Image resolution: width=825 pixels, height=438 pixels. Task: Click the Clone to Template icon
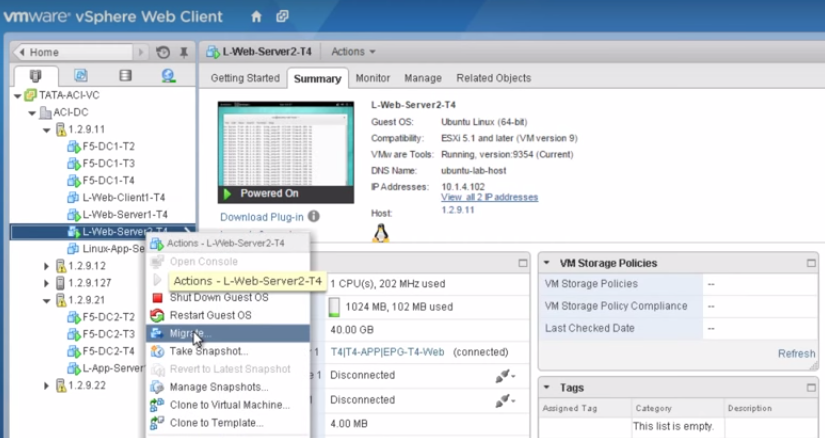click(x=157, y=423)
